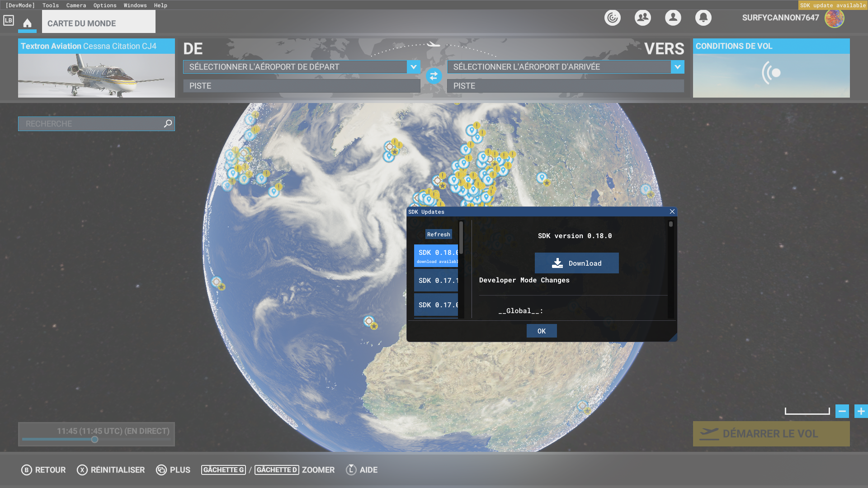Open the Tools menu
This screenshot has width=868, height=488.
click(x=51, y=5)
